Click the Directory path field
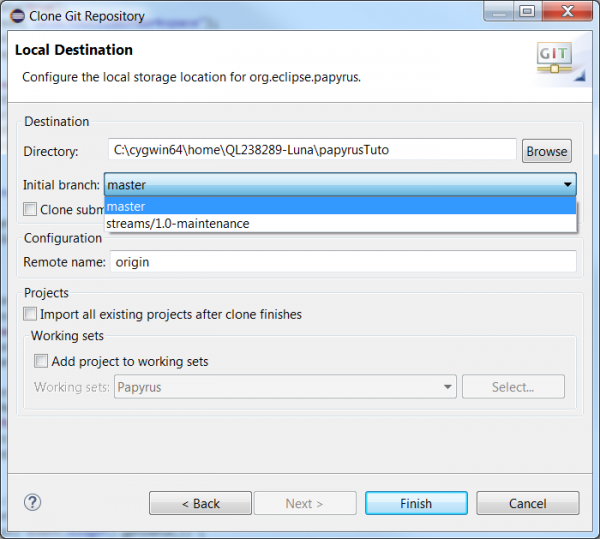The height and width of the screenshot is (539, 600). [312, 150]
